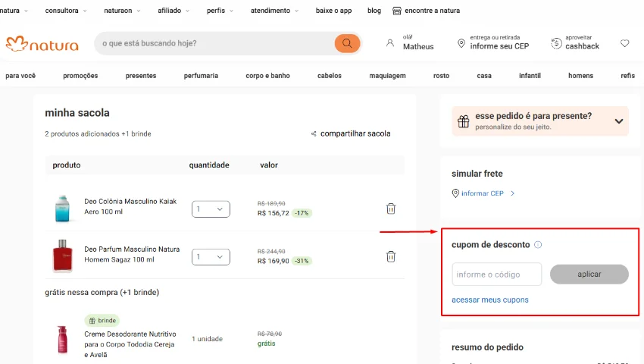Open the baixe o app link

pyautogui.click(x=333, y=11)
